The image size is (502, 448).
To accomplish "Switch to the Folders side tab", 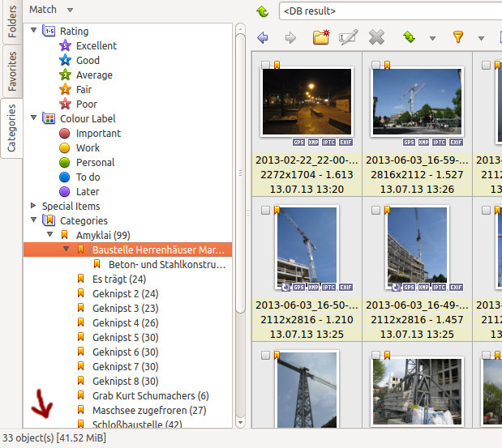I will (x=12, y=22).
